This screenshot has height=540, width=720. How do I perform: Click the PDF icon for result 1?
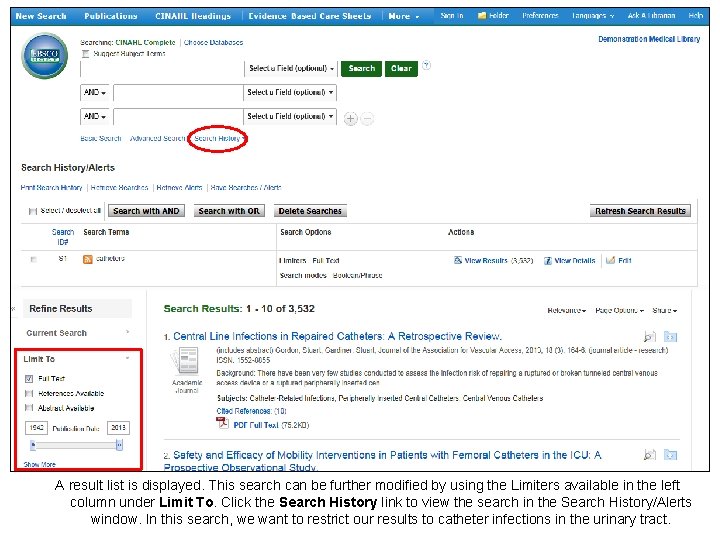pyautogui.click(x=223, y=423)
